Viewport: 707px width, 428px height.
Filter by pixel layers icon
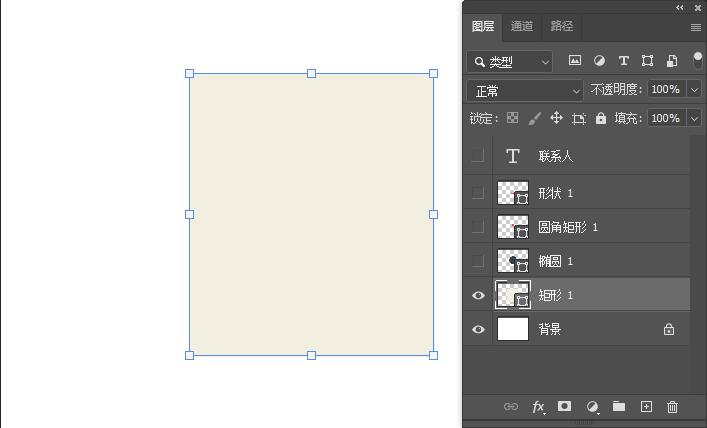click(x=575, y=60)
